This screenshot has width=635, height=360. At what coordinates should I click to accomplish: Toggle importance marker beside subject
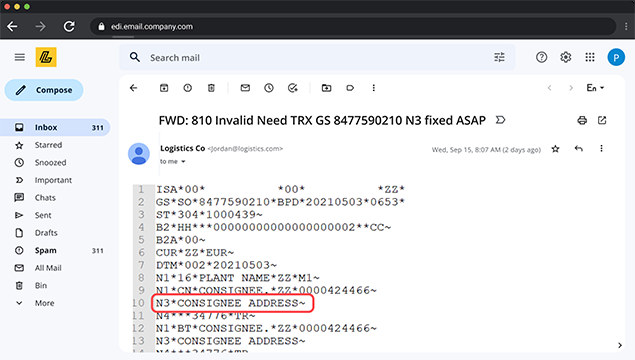501,120
